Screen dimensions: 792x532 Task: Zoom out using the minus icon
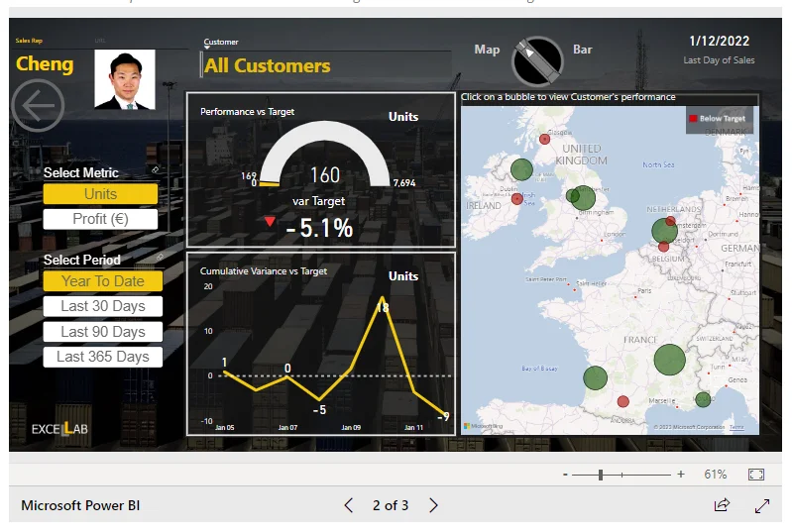(x=565, y=476)
